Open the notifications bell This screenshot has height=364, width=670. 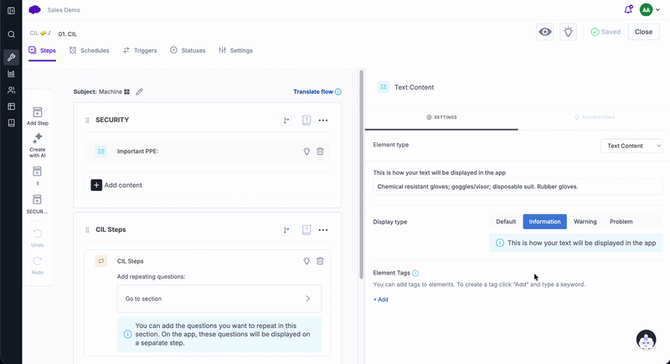[628, 9]
